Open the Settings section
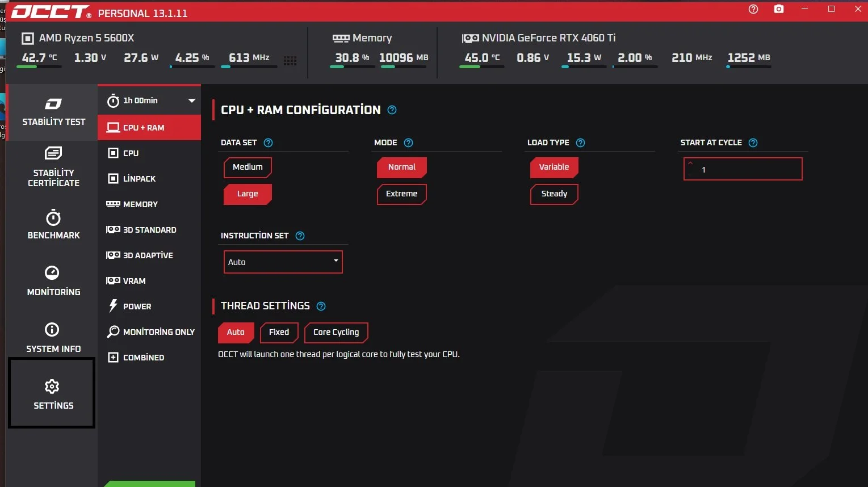Image resolution: width=868 pixels, height=487 pixels. pos(52,393)
